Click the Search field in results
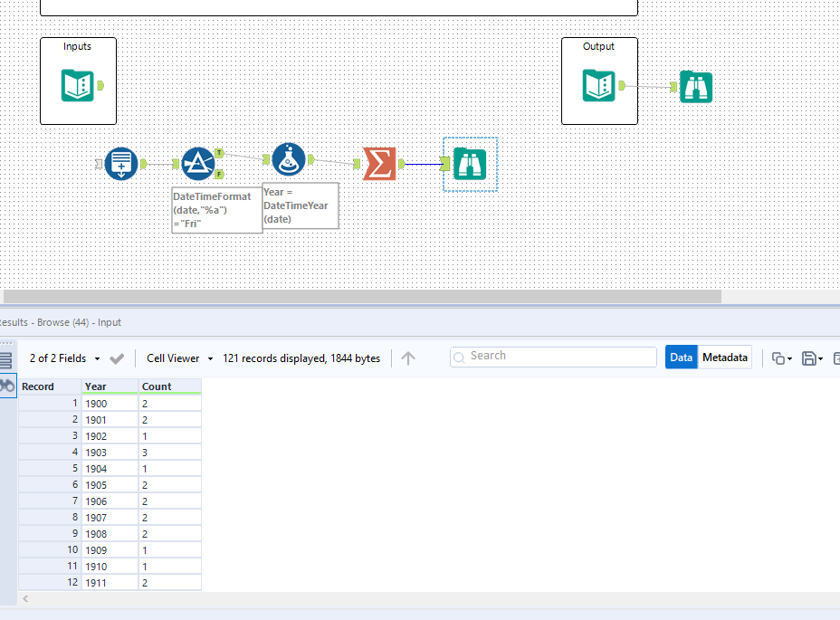Image resolution: width=840 pixels, height=620 pixels. (553, 357)
